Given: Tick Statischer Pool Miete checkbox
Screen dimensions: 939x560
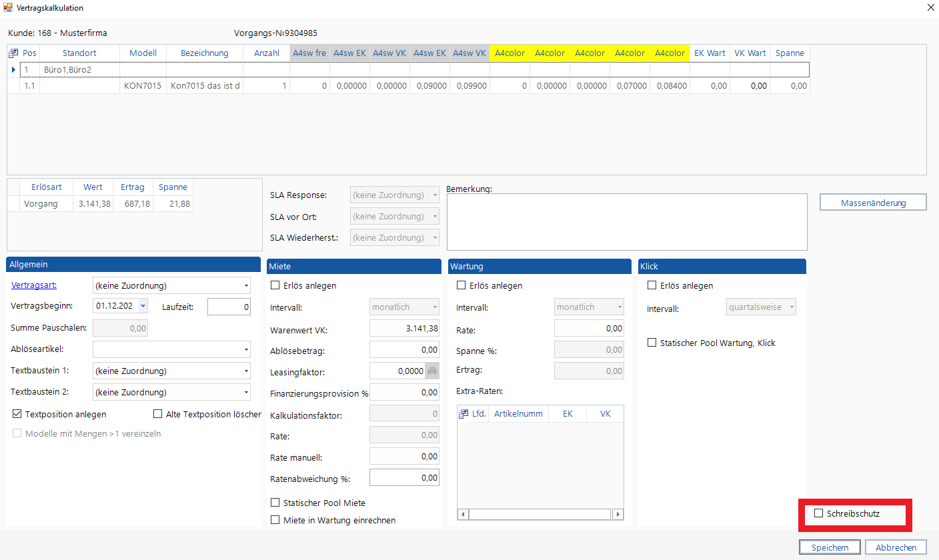Looking at the screenshot, I should 275,503.
